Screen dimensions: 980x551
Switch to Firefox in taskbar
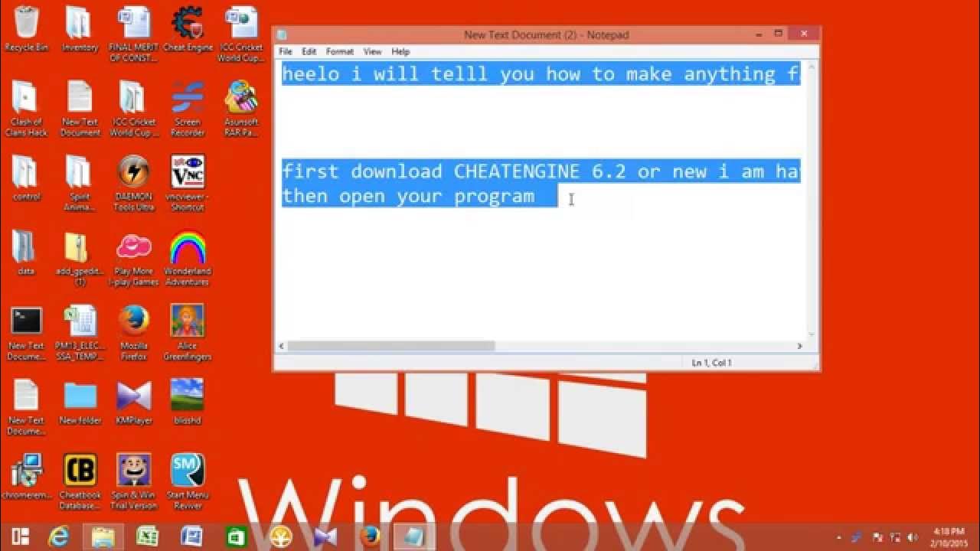(x=370, y=536)
